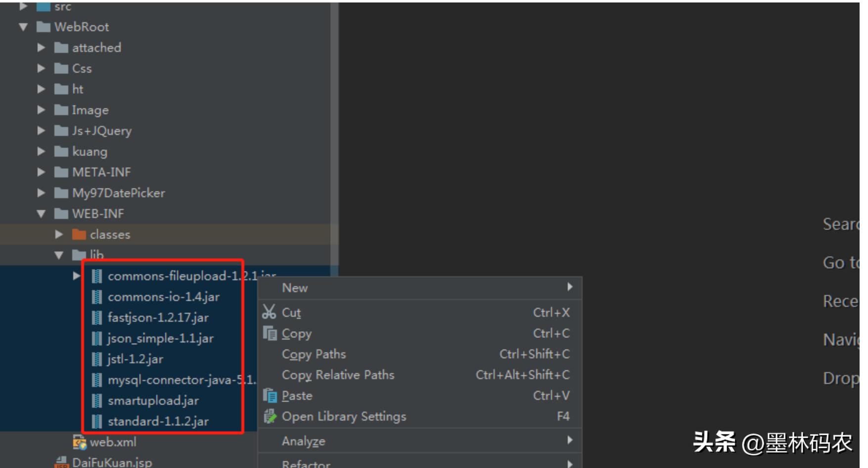Collapse the lib folder arrow
The height and width of the screenshot is (468, 868).
[x=59, y=255]
